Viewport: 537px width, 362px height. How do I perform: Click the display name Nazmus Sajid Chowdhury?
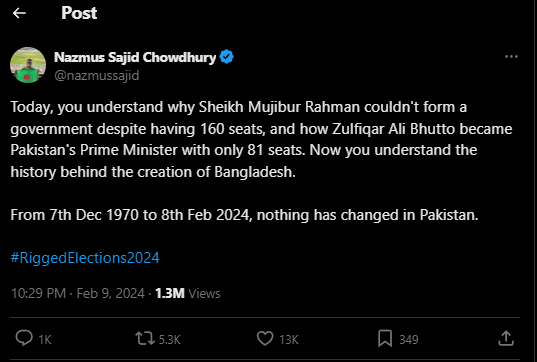coord(135,57)
